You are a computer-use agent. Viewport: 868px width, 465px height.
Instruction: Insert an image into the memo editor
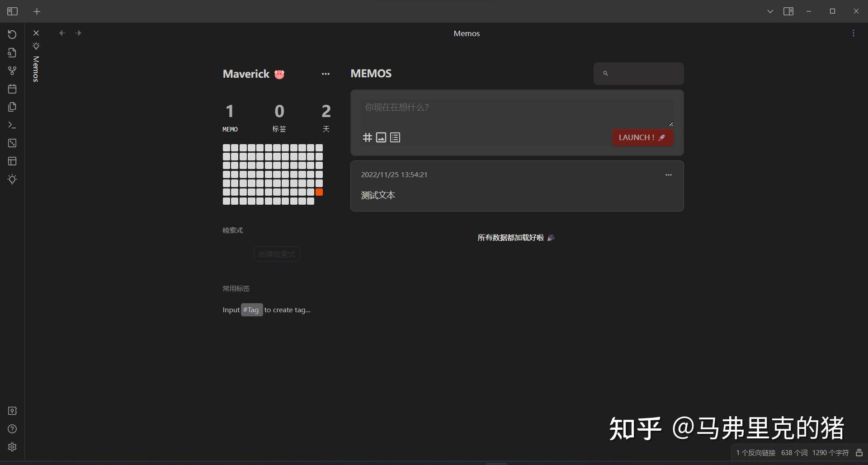(x=381, y=137)
